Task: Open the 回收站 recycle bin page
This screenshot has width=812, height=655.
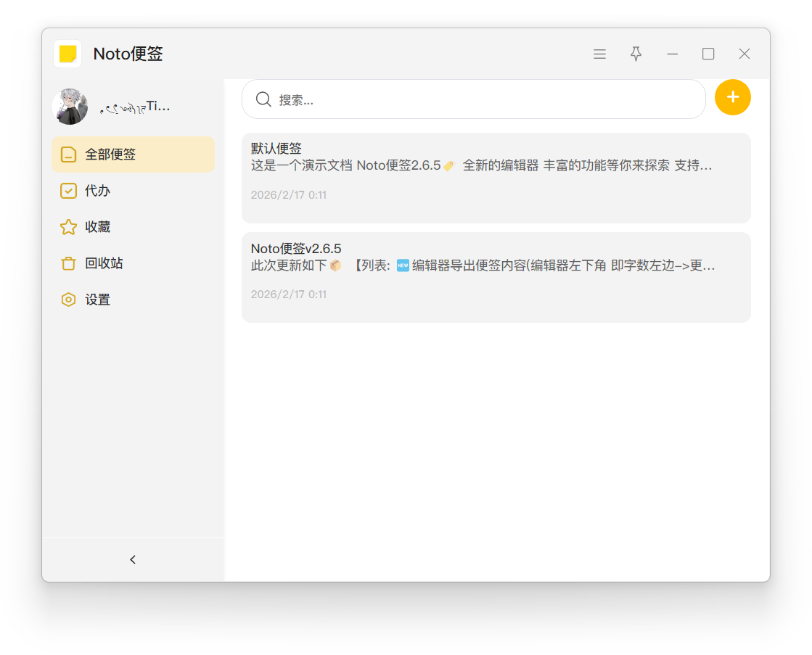Action: 104,263
